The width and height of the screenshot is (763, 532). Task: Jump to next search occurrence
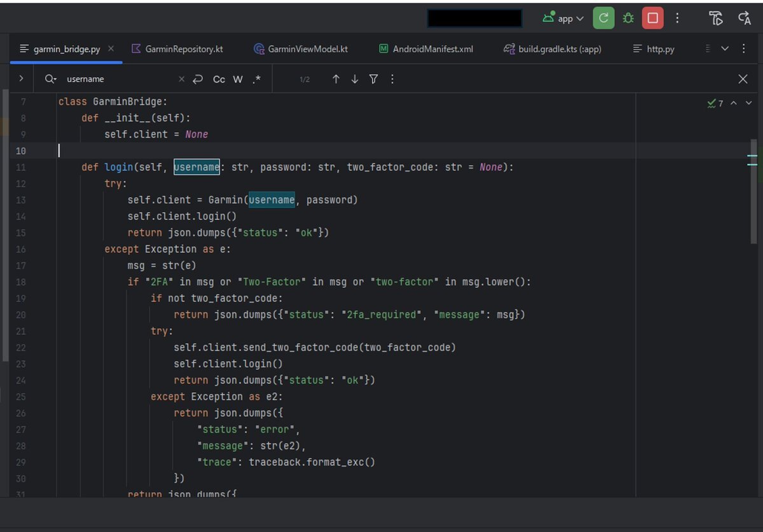click(x=355, y=79)
